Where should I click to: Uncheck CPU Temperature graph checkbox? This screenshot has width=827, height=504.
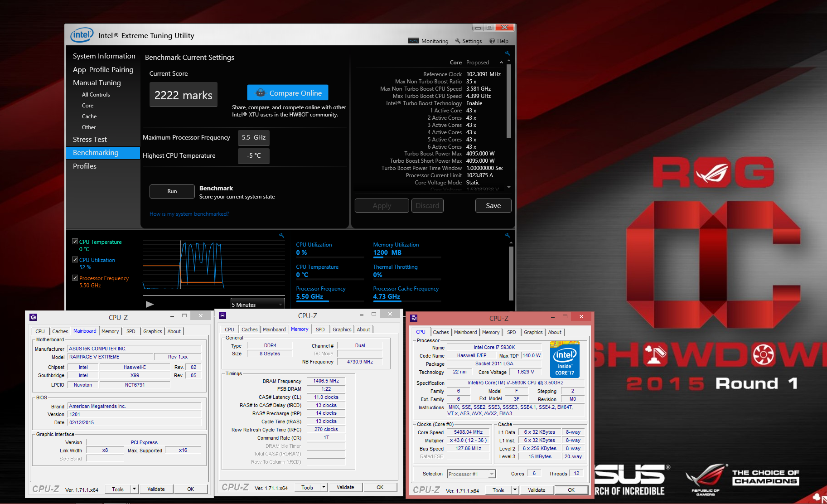(x=75, y=242)
